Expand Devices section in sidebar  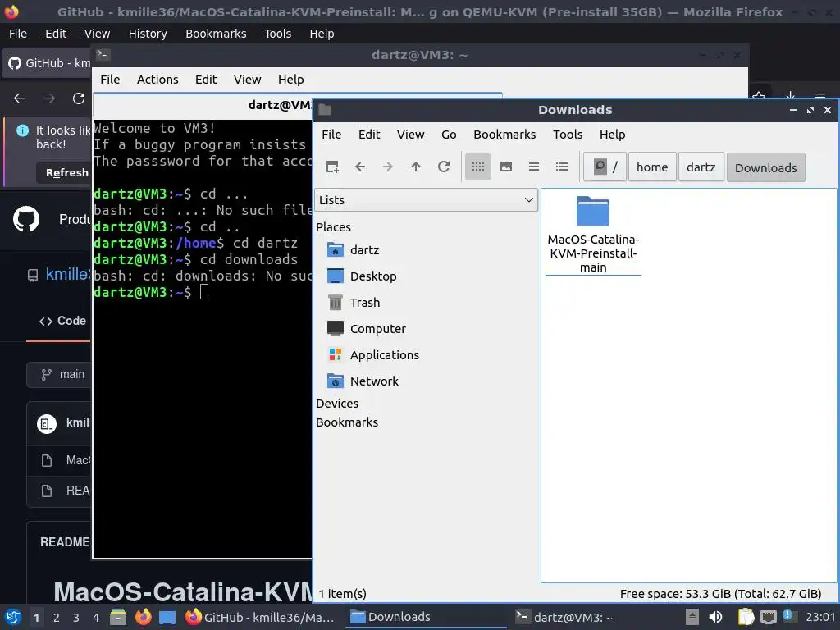click(x=337, y=404)
